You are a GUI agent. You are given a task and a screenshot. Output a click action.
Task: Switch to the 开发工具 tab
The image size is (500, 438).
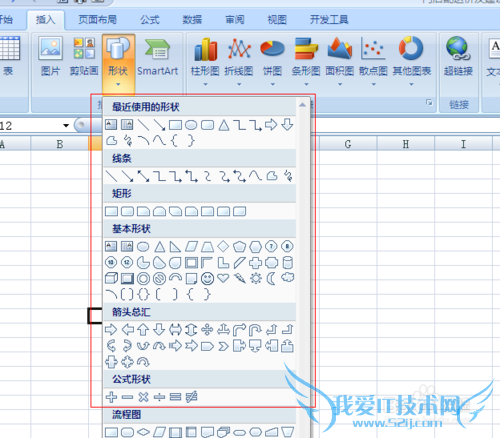[x=329, y=20]
